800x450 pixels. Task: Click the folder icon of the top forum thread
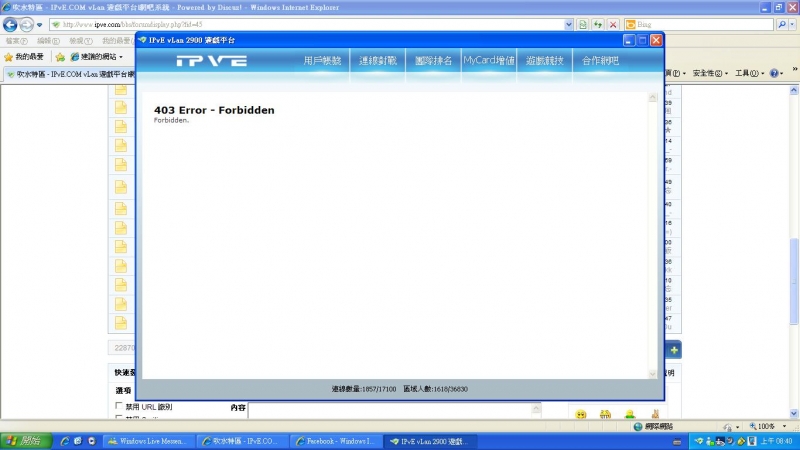(x=120, y=90)
